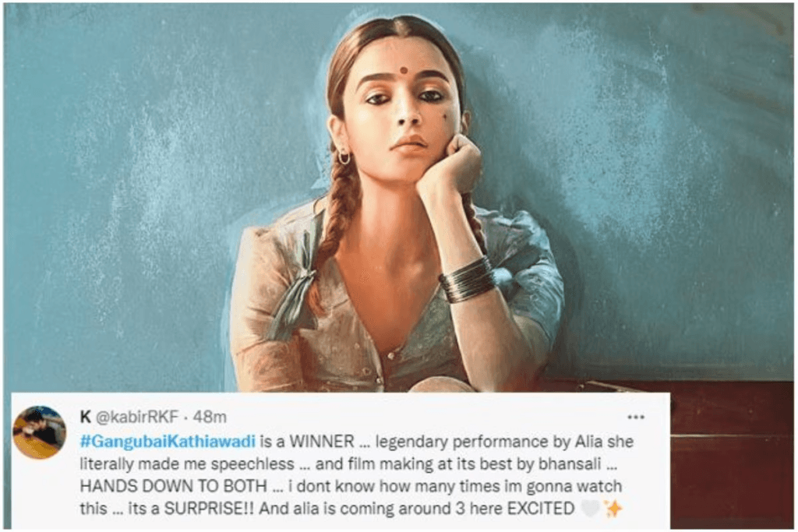
Task: Open the tweet's three-dot more options menu
Action: pyautogui.click(x=636, y=417)
